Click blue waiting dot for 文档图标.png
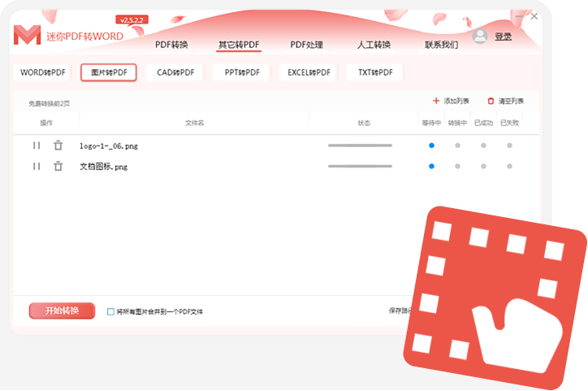 coord(431,166)
